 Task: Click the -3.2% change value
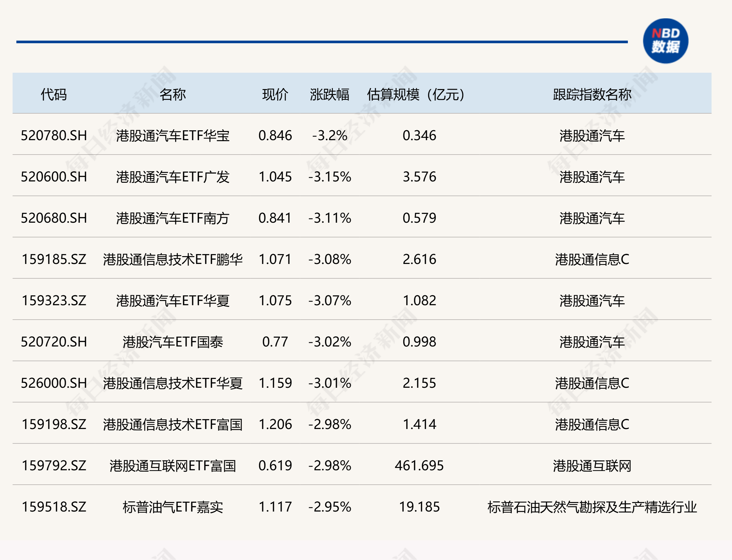330,136
